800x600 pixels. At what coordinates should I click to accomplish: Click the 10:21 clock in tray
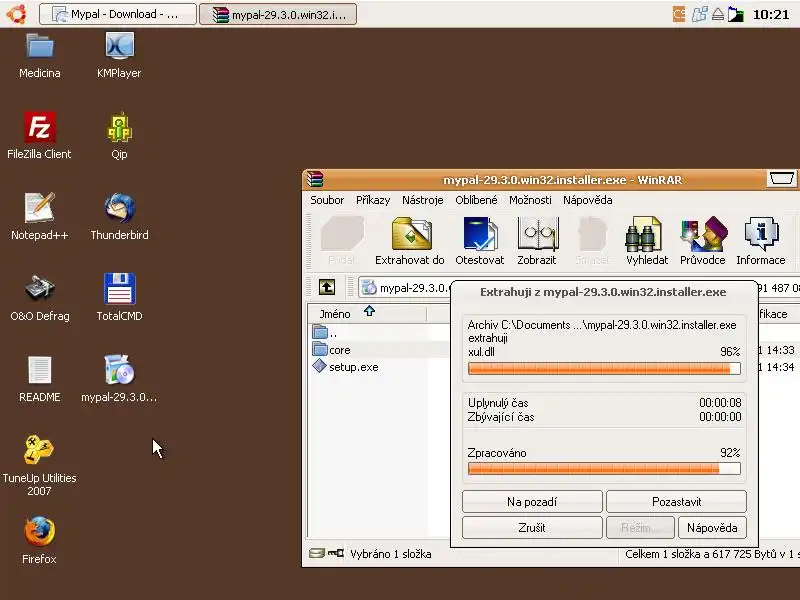coord(771,14)
